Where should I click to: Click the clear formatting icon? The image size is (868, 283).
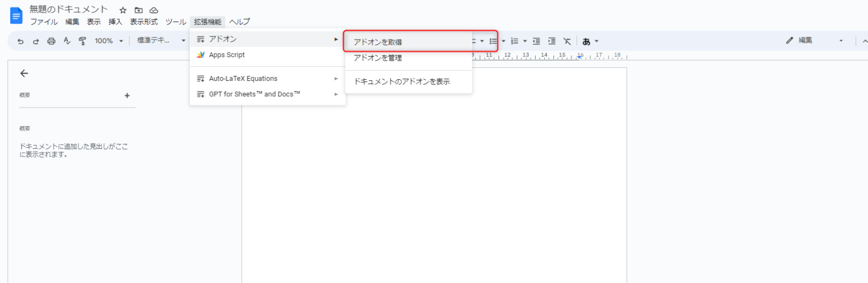coord(567,41)
